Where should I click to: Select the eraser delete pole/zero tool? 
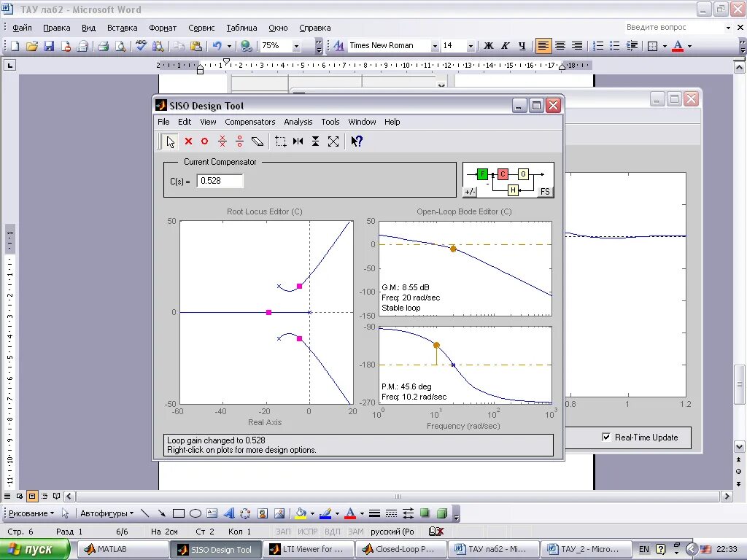[258, 141]
